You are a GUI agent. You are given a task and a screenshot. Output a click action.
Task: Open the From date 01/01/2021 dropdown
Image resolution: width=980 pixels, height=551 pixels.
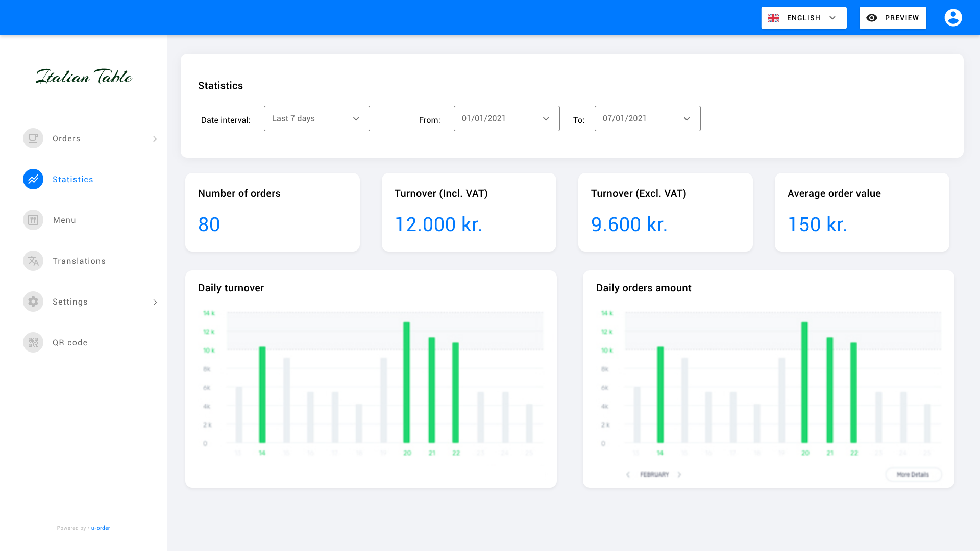[506, 118]
